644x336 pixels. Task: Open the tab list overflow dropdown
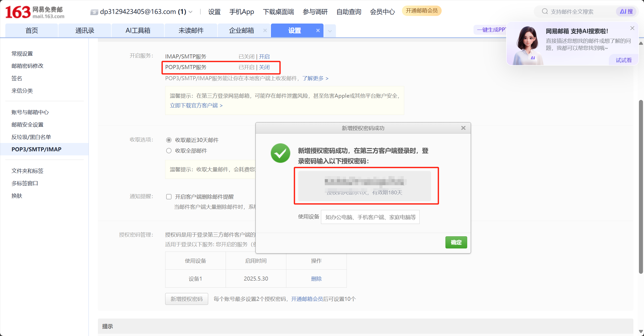[x=330, y=31]
